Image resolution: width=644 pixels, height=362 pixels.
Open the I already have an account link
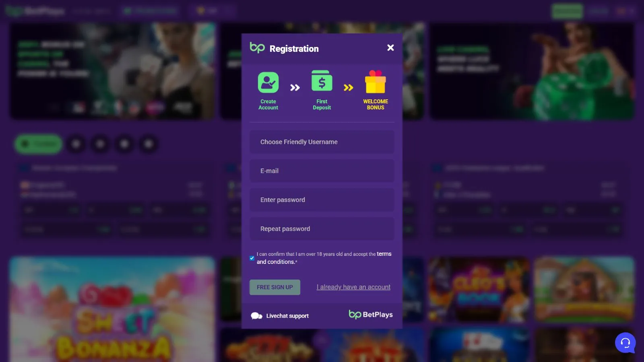[353, 287]
